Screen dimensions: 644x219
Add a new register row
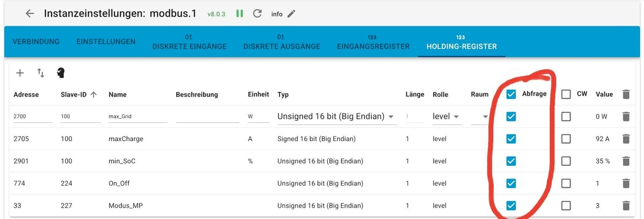(x=20, y=72)
